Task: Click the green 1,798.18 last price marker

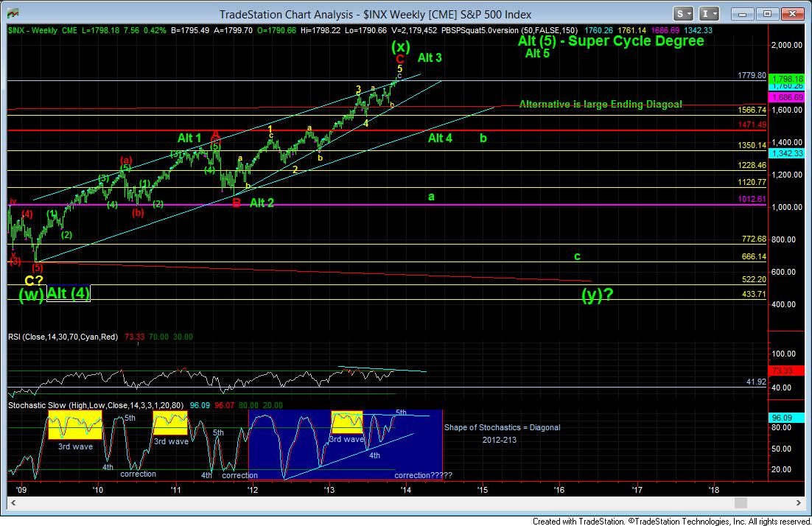Action: coord(787,80)
